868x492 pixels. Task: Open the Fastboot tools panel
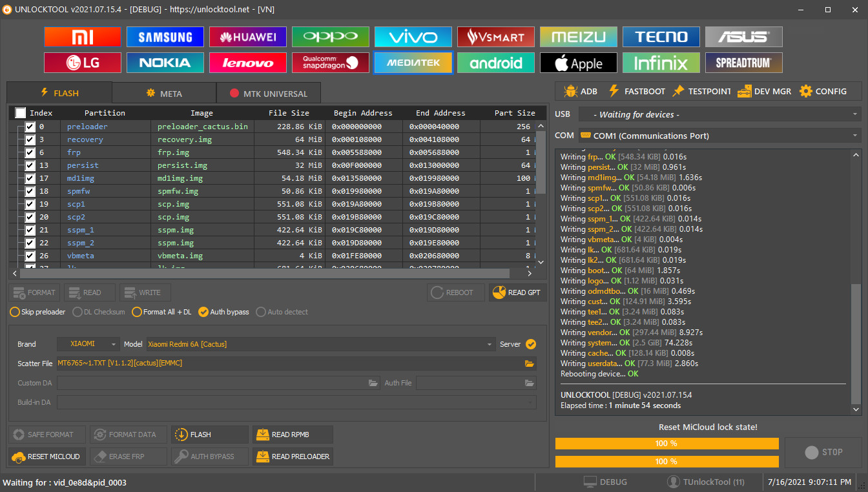click(637, 91)
